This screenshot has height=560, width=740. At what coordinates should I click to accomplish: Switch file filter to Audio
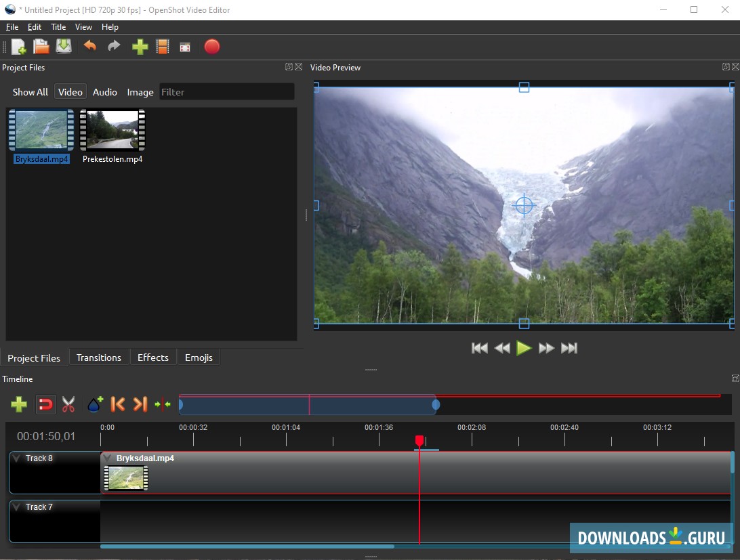(104, 92)
